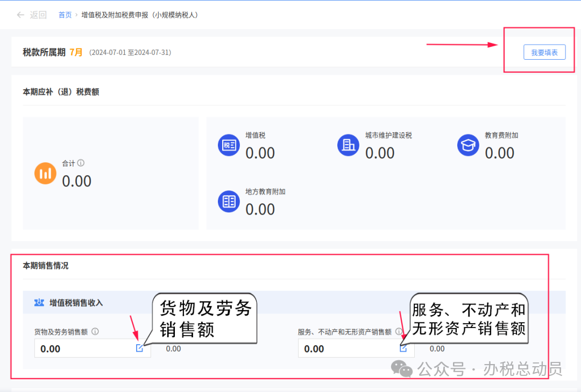Open the edit icon beside 服务、不动产和无形资产销售额 field
Image resolution: width=581 pixels, height=392 pixels.
(x=403, y=348)
